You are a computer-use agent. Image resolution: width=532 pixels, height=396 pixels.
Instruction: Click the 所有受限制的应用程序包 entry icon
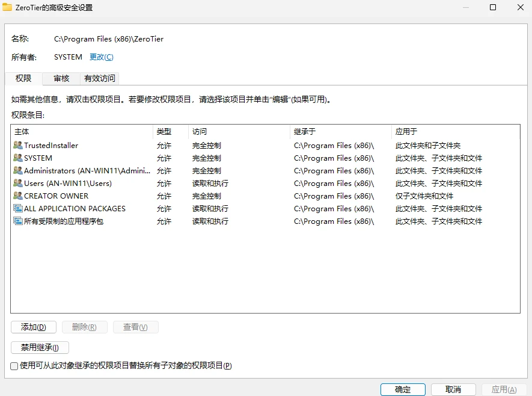coord(17,221)
